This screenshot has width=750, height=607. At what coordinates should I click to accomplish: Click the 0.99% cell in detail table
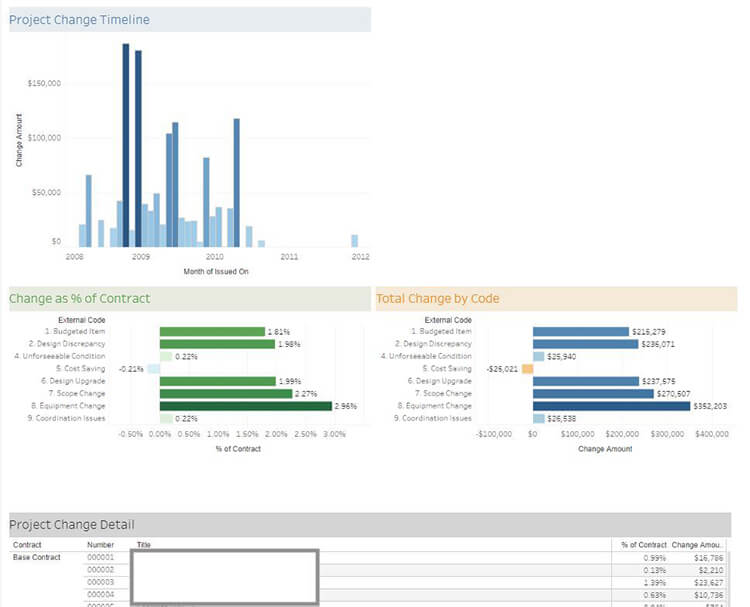(x=655, y=558)
